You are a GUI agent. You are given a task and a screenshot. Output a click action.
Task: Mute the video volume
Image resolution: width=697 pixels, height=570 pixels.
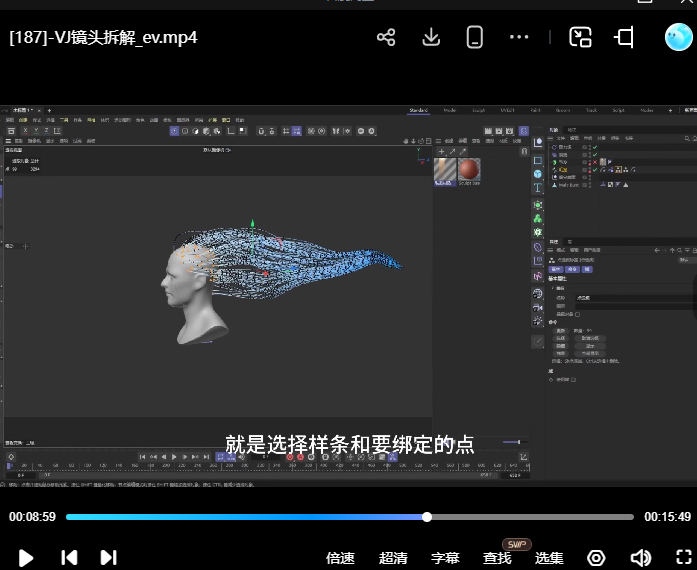point(640,557)
